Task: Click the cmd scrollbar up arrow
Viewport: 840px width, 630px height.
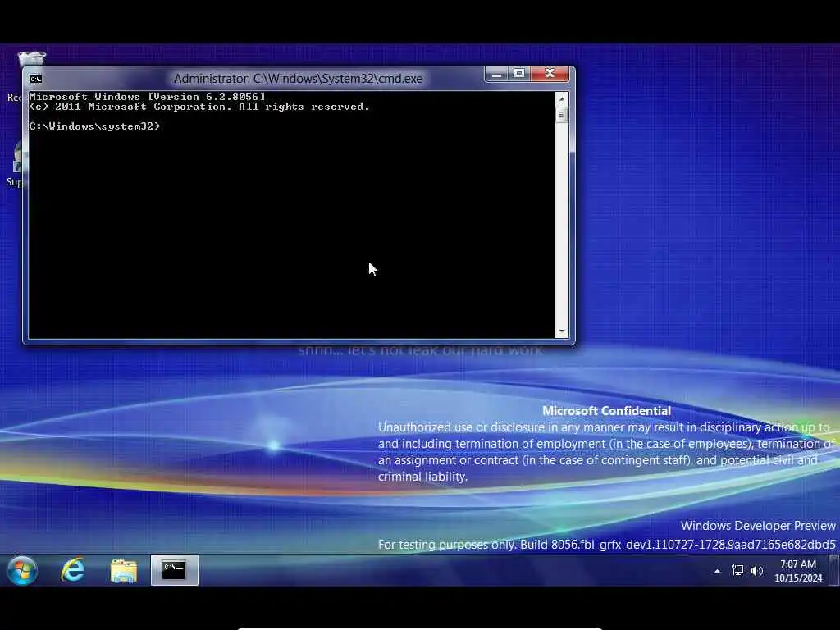Action: point(561,99)
